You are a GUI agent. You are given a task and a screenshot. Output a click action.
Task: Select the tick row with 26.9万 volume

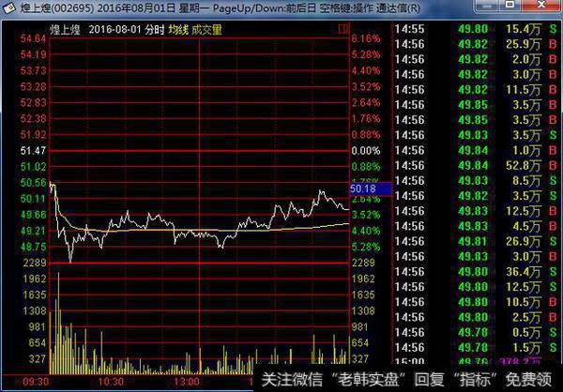click(477, 241)
